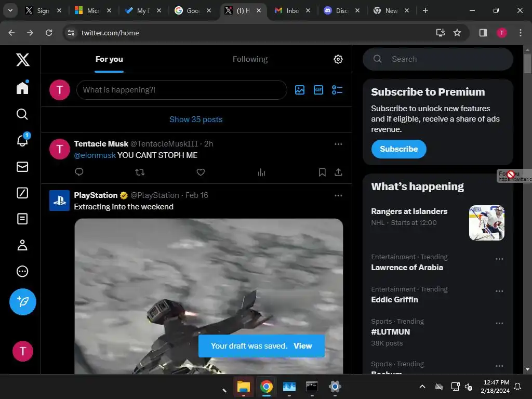View analytics of Tentacle Musk's post
The height and width of the screenshot is (399, 532).
261,172
